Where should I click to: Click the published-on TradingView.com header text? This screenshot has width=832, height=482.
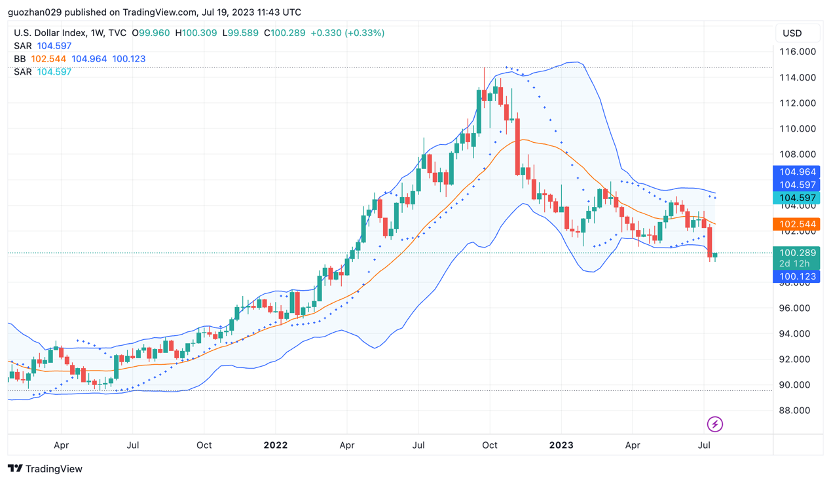tap(154, 12)
